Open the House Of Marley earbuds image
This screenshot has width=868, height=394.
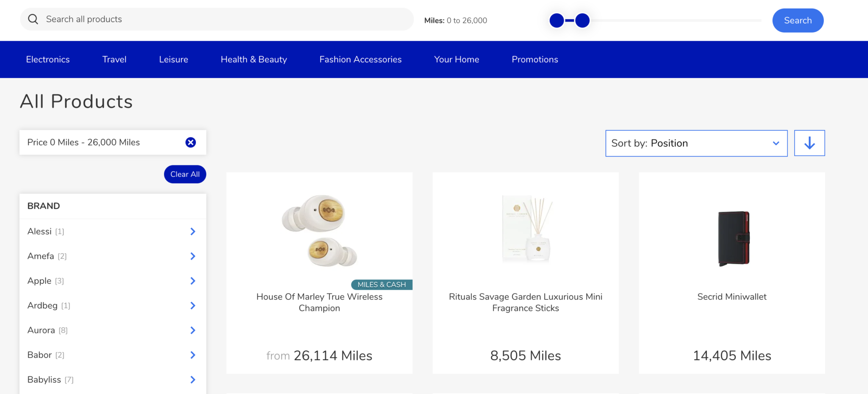point(320,231)
